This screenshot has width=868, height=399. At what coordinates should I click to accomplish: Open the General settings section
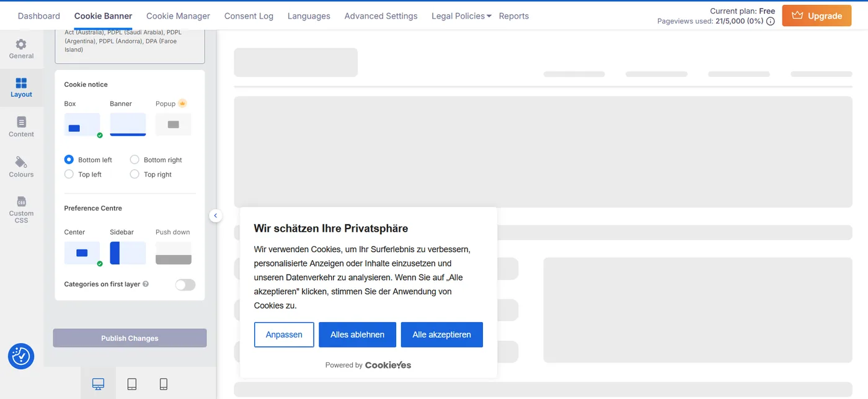coord(21,49)
